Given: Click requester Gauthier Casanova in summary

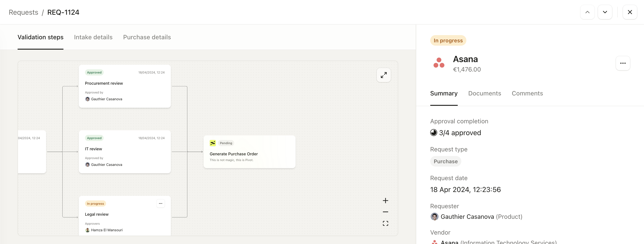Looking at the screenshot, I should (467, 216).
